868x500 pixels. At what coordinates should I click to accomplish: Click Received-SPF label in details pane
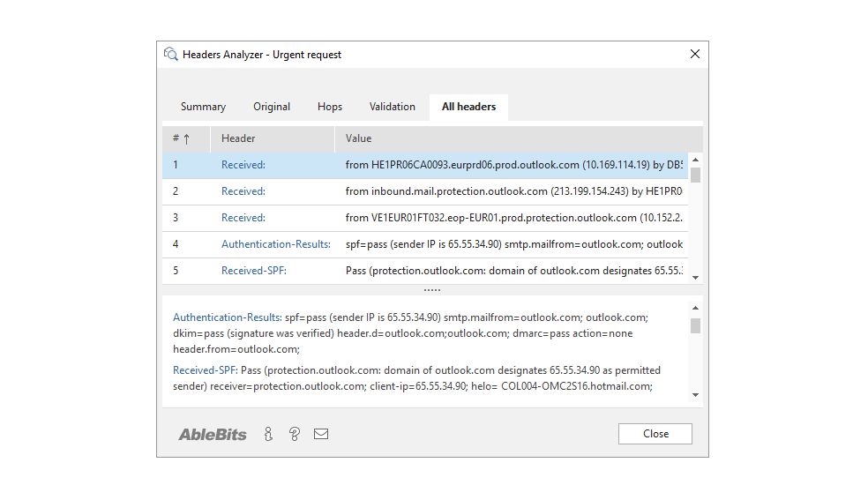tap(206, 370)
